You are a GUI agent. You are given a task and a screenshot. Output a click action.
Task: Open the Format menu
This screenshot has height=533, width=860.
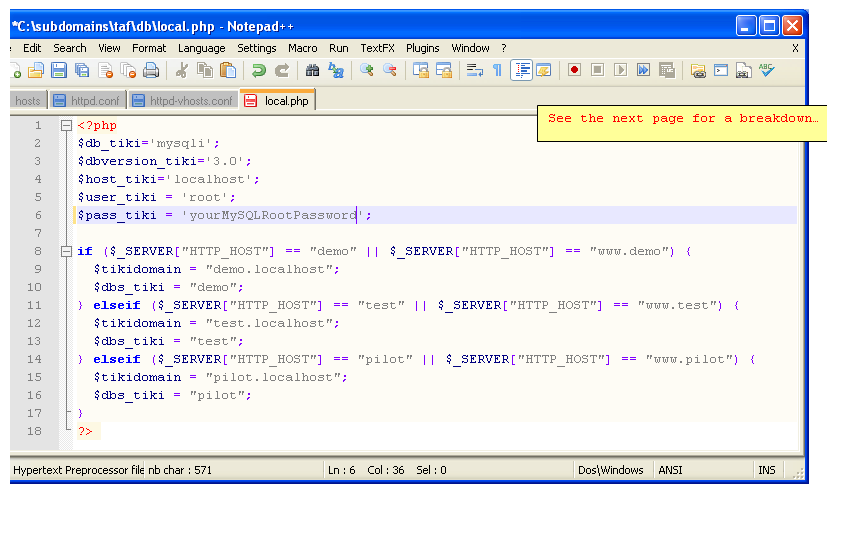pyautogui.click(x=149, y=48)
